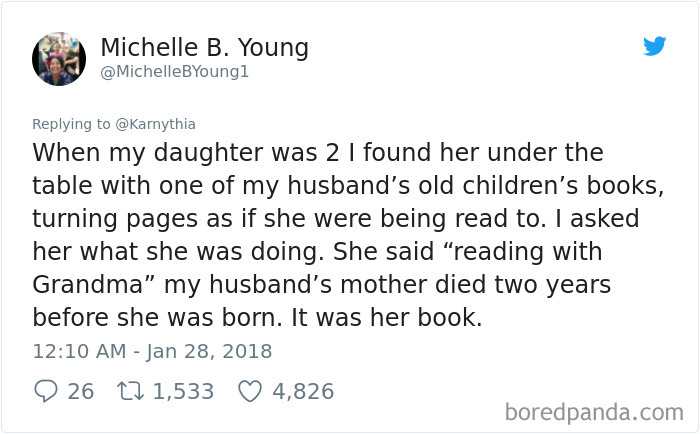The image size is (700, 434).
Task: Visit the @Karnythia mention link
Action: pos(155,124)
